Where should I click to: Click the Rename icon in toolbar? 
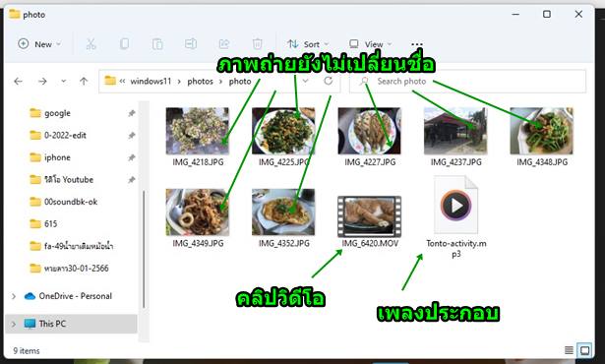point(191,44)
